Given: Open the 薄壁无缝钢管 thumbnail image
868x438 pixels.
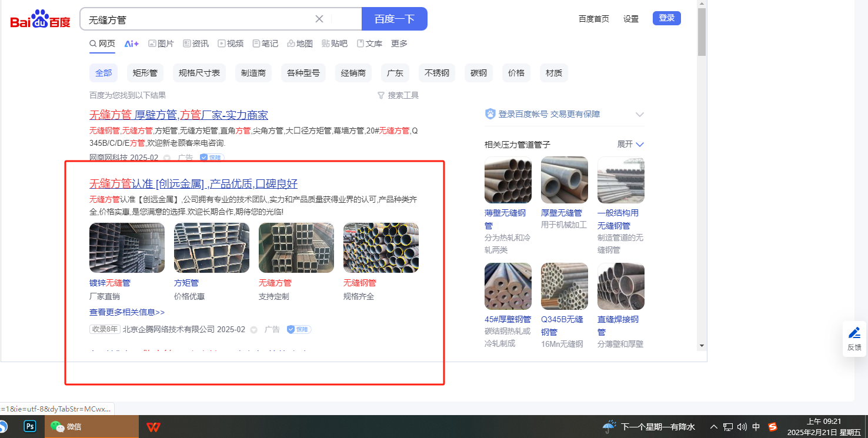Looking at the screenshot, I should [508, 180].
